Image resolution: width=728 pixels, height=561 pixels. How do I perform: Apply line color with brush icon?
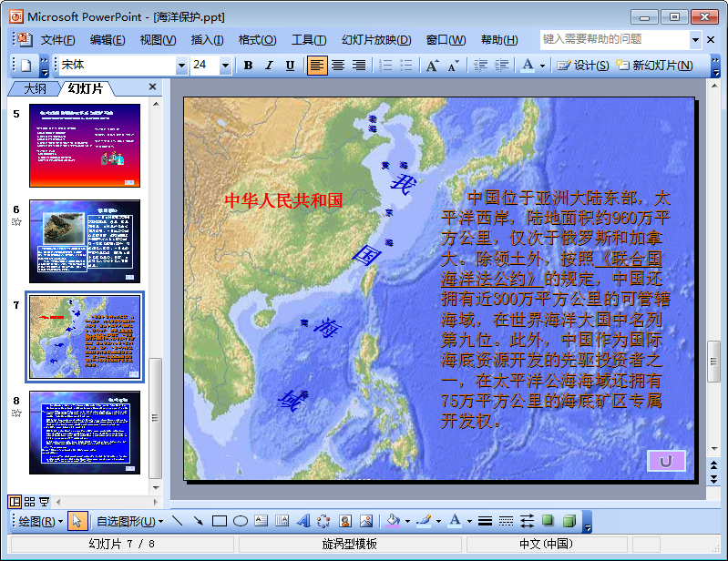[424, 522]
